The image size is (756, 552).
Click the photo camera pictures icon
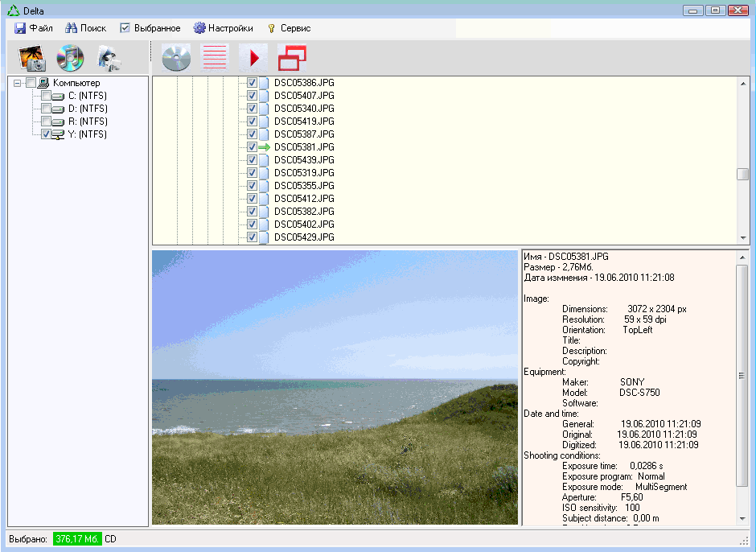point(32,58)
